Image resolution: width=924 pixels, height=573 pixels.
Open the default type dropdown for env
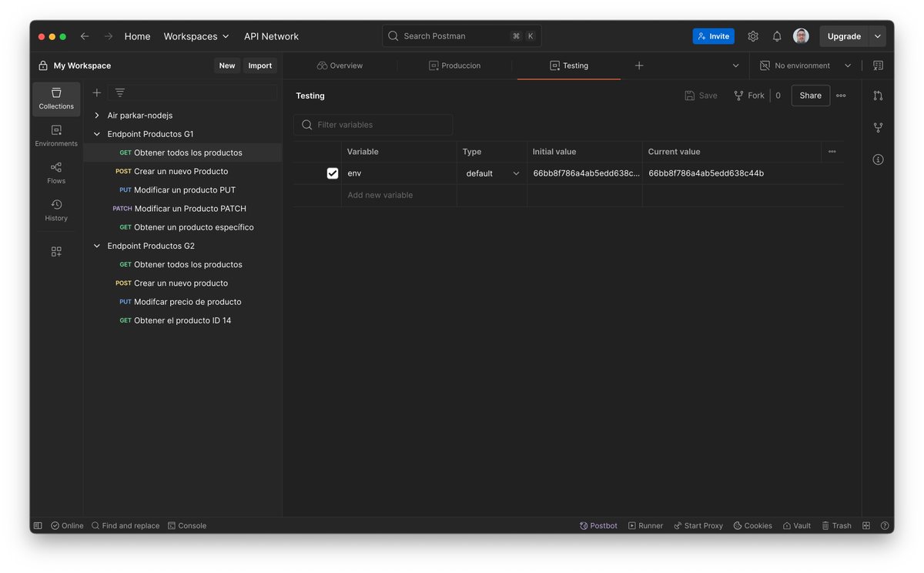coord(492,173)
